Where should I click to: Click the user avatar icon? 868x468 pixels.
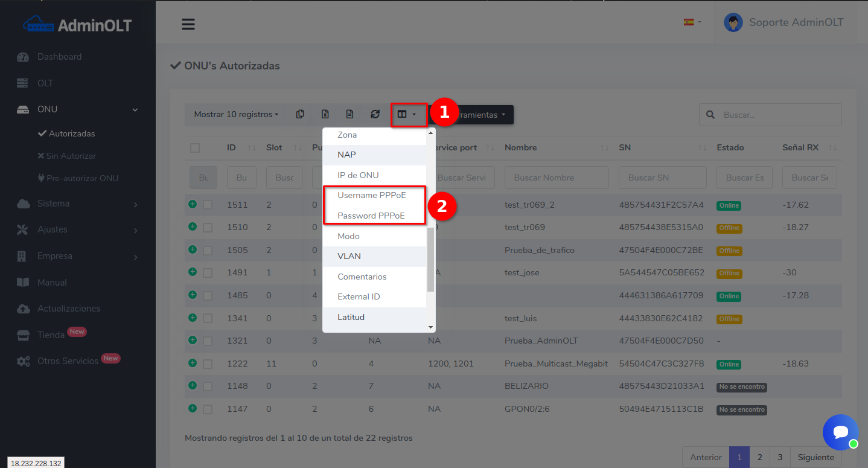(x=733, y=23)
